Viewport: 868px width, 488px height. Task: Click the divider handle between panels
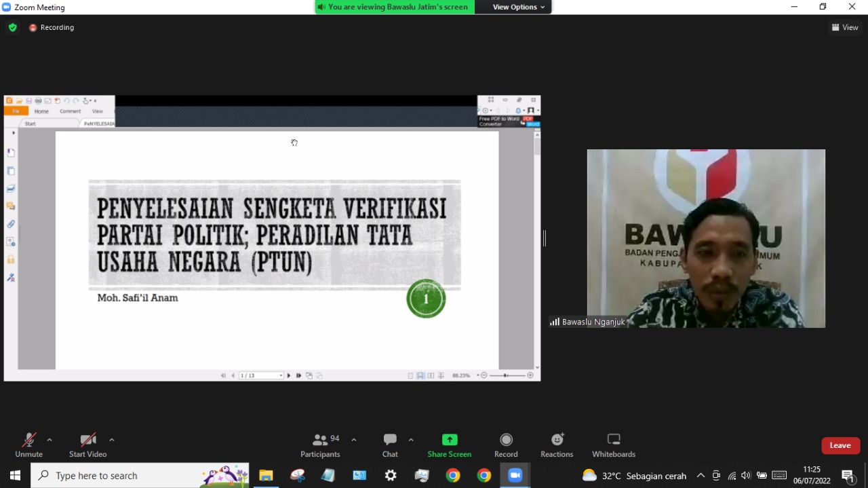pos(545,238)
